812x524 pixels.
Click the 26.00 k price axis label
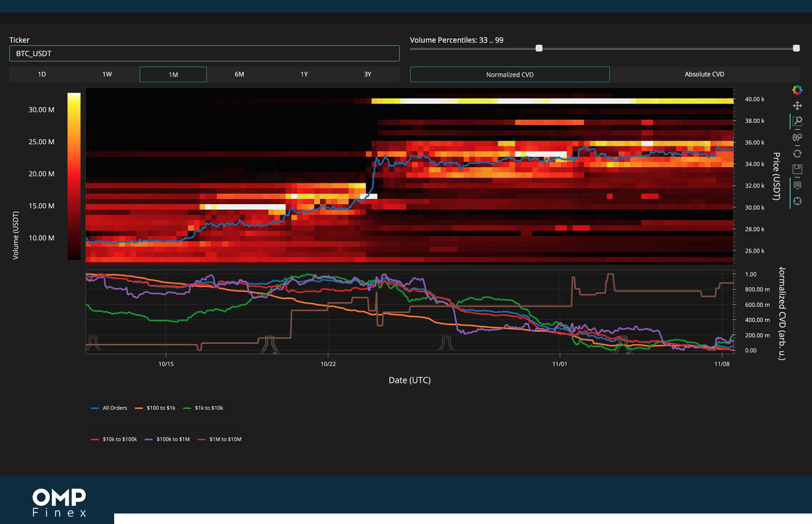click(x=755, y=251)
